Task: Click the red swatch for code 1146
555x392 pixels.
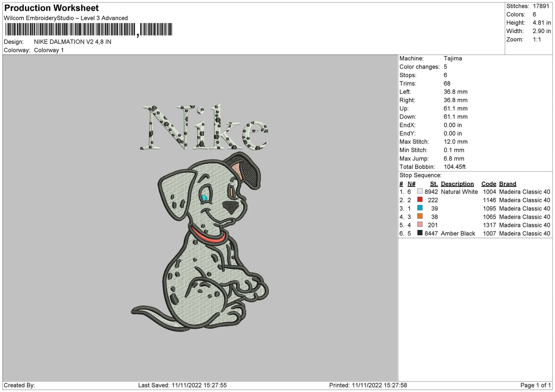Action: pos(420,200)
